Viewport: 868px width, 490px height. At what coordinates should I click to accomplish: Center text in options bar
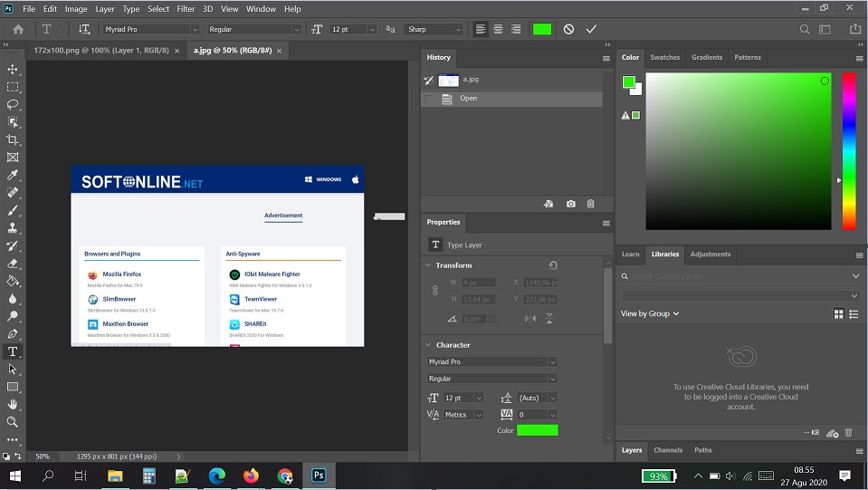498,29
